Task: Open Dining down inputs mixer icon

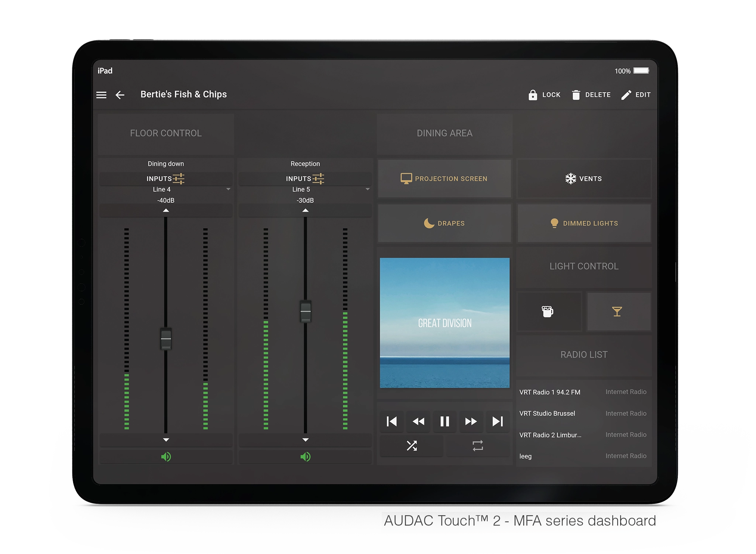Action: [179, 179]
